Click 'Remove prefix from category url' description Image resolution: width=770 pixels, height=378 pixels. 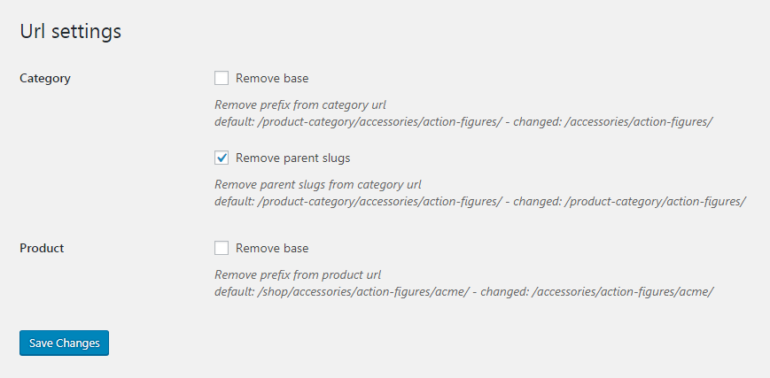pyautogui.click(x=300, y=105)
